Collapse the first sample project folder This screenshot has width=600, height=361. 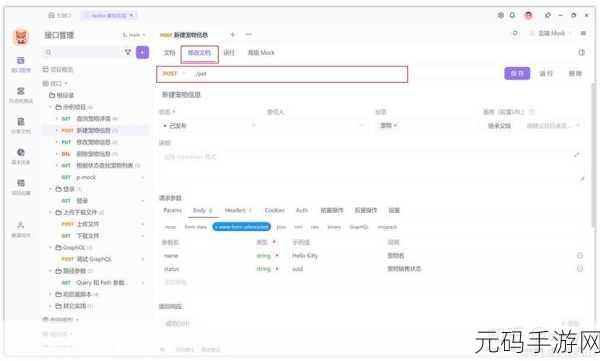[x=51, y=107]
